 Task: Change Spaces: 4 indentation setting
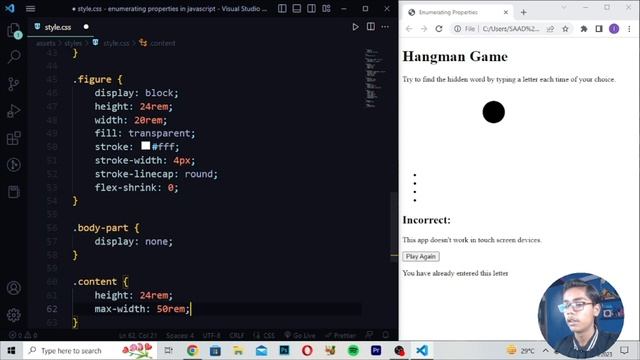coord(180,336)
